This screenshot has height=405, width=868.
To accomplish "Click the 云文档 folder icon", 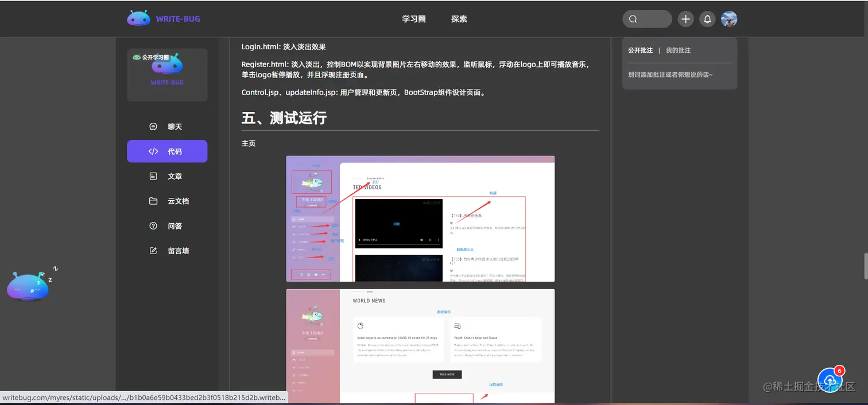I will pyautogui.click(x=153, y=201).
